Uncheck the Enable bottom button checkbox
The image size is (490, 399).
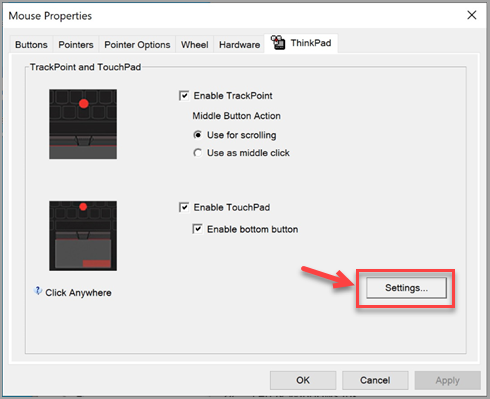(x=197, y=229)
